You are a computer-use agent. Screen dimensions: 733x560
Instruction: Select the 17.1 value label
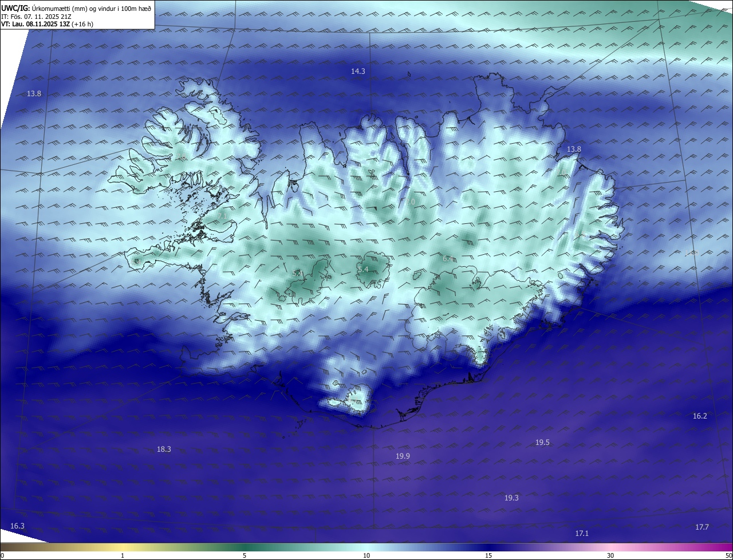click(582, 534)
